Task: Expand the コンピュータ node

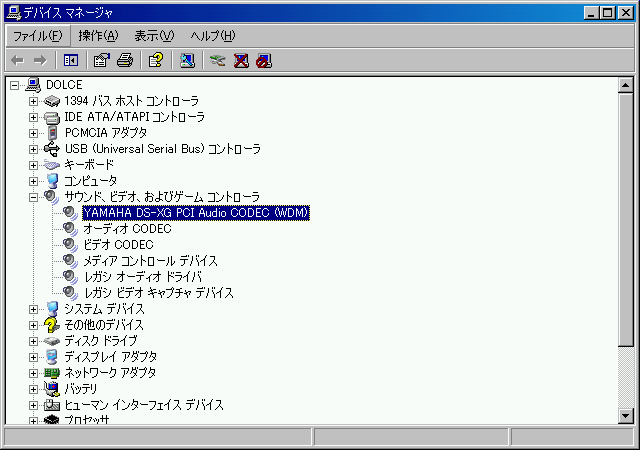Action: [33, 181]
